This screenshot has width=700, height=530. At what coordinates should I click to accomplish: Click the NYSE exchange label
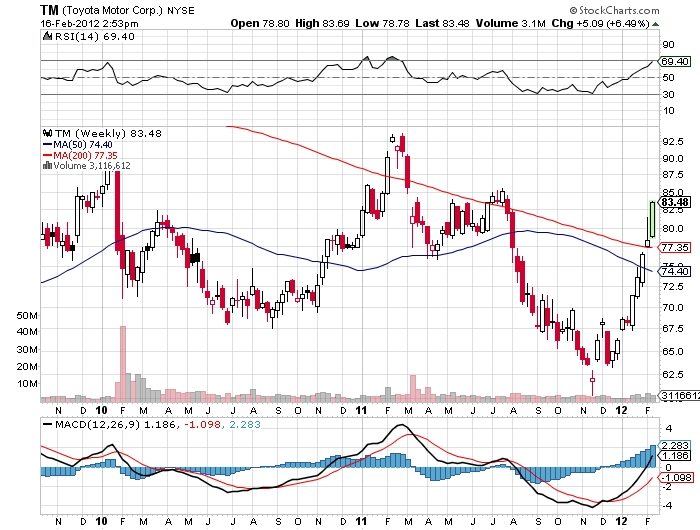[x=180, y=10]
